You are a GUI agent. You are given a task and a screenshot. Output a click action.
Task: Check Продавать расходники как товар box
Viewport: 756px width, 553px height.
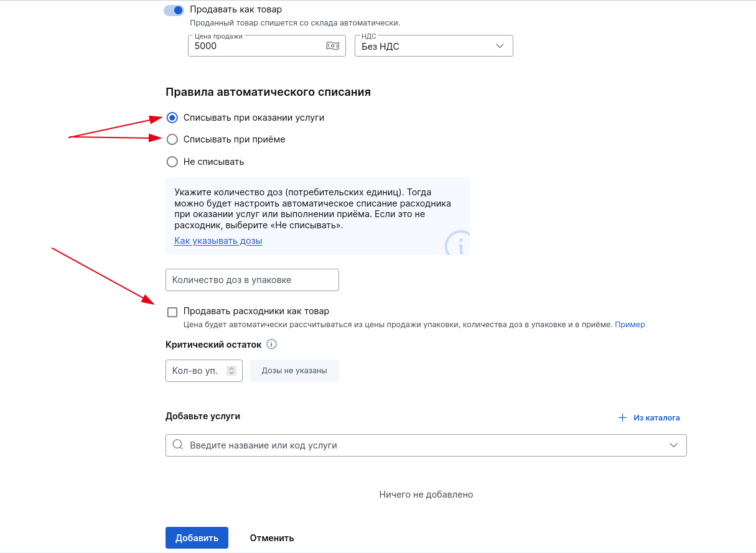tap(172, 312)
